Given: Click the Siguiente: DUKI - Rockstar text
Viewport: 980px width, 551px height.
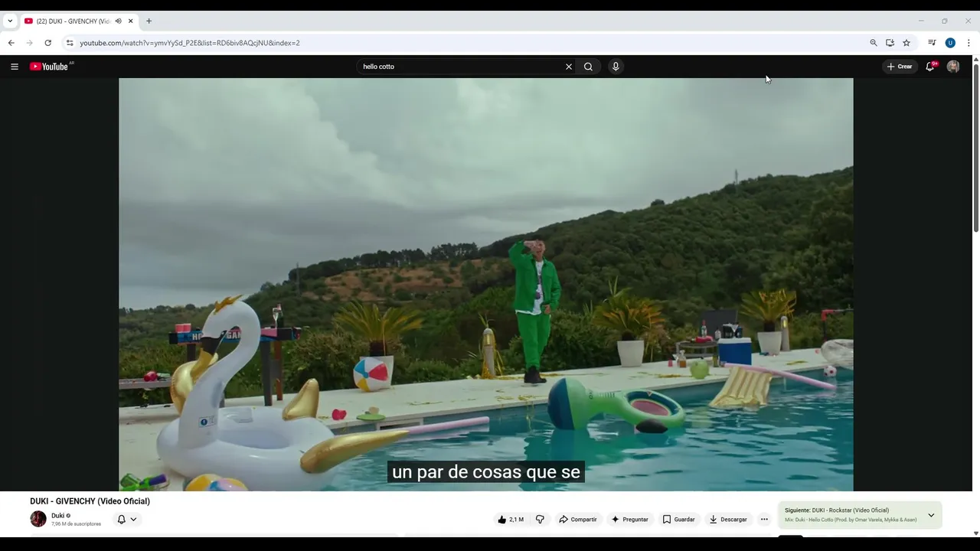Looking at the screenshot, I should coord(837,510).
